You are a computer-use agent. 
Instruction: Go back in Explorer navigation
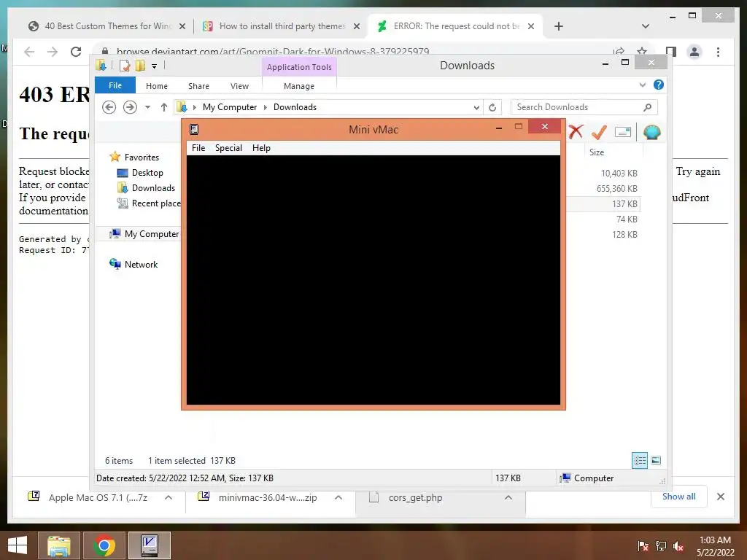tap(109, 108)
